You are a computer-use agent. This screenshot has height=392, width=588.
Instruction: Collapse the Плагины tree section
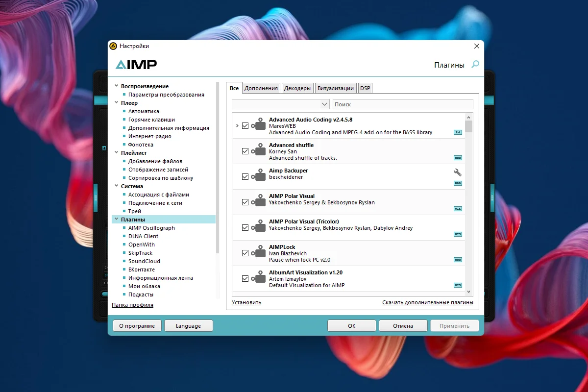click(116, 220)
